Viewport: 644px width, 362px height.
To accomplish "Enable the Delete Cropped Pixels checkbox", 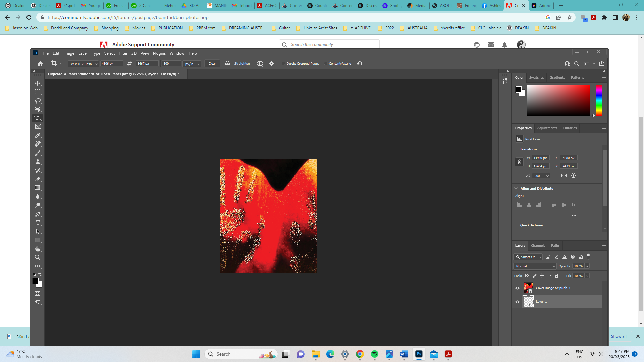I will point(284,63).
